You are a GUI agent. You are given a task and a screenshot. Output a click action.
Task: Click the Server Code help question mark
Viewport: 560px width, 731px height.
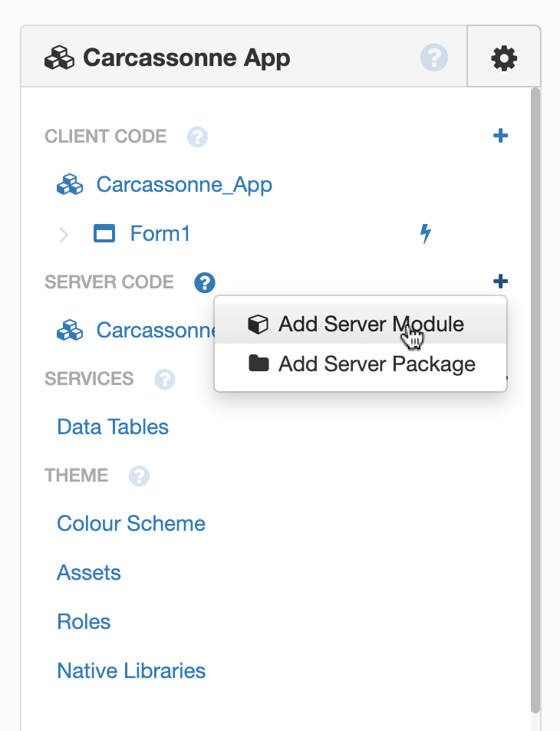point(205,283)
